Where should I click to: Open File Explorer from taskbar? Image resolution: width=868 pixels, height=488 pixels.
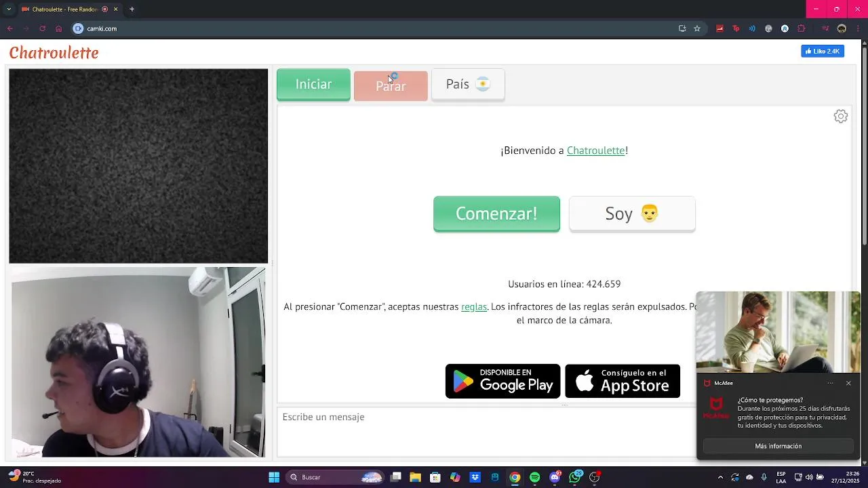pyautogui.click(x=416, y=477)
